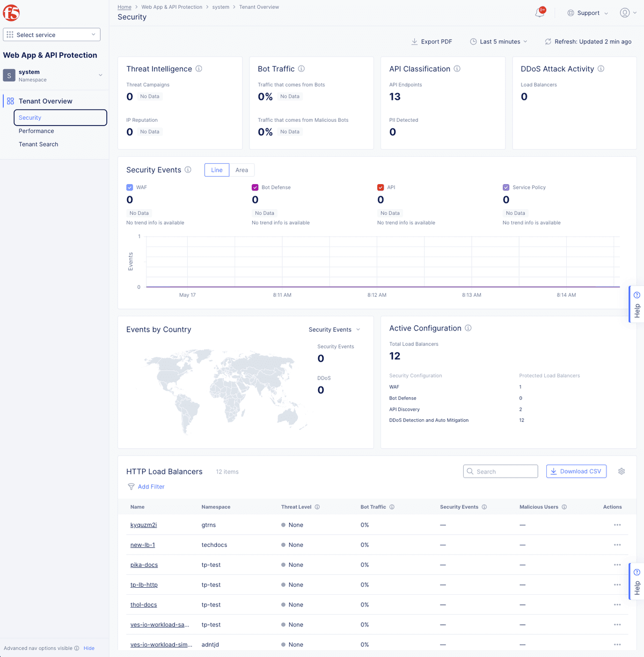Open the Threat Intelligence info tooltip
The height and width of the screenshot is (657, 644).
(198, 69)
